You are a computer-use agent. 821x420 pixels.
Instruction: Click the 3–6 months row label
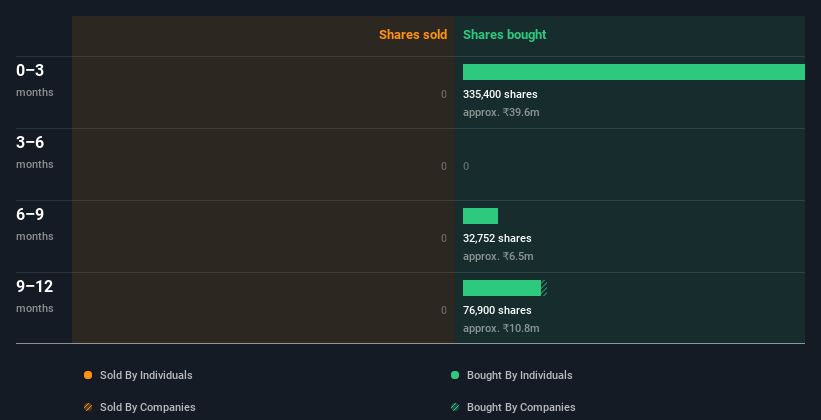pyautogui.click(x=35, y=152)
